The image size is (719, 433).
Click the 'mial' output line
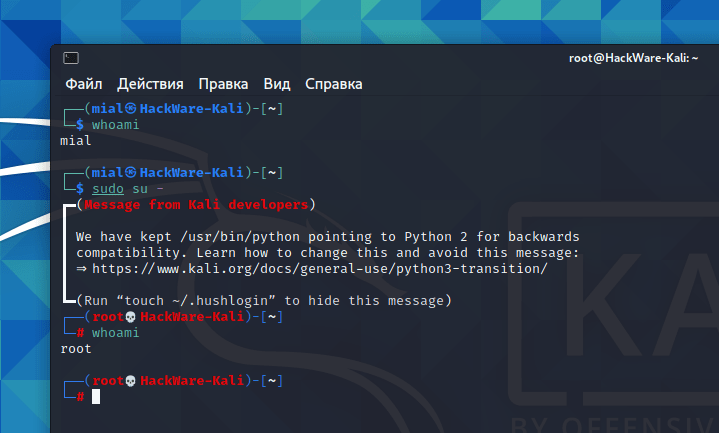(x=76, y=141)
